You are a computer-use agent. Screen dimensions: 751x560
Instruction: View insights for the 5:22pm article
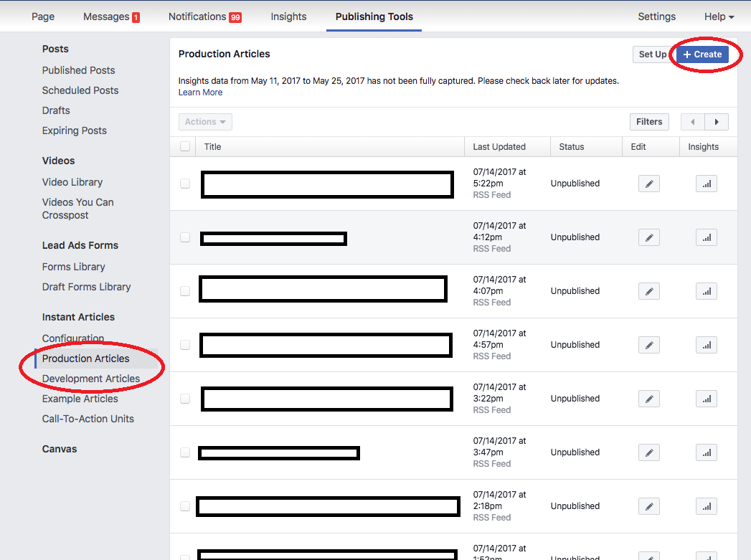[x=707, y=184]
